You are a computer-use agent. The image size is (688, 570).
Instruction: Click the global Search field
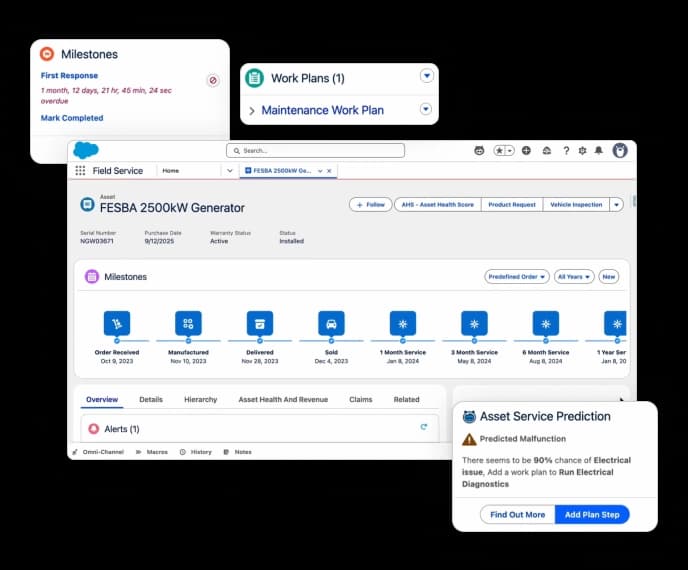click(x=315, y=151)
